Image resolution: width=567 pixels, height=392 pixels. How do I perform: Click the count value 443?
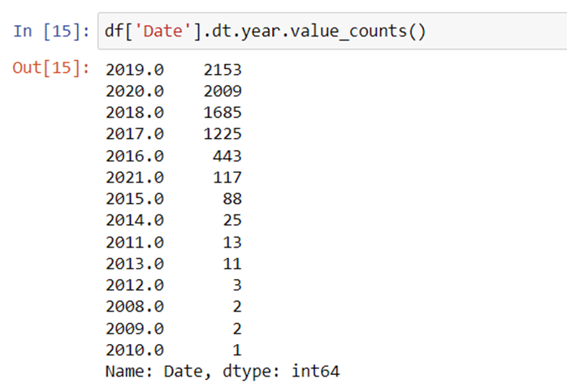[x=227, y=156]
